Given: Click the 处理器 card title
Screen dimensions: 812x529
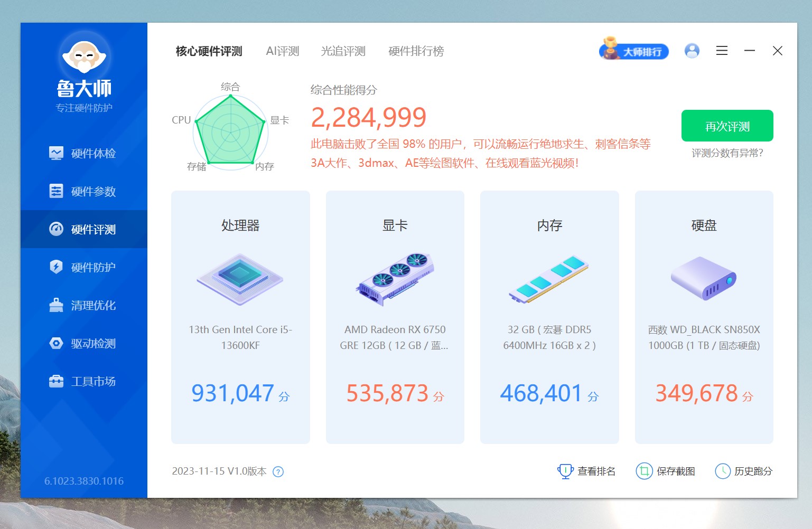Looking at the screenshot, I should pos(240,225).
